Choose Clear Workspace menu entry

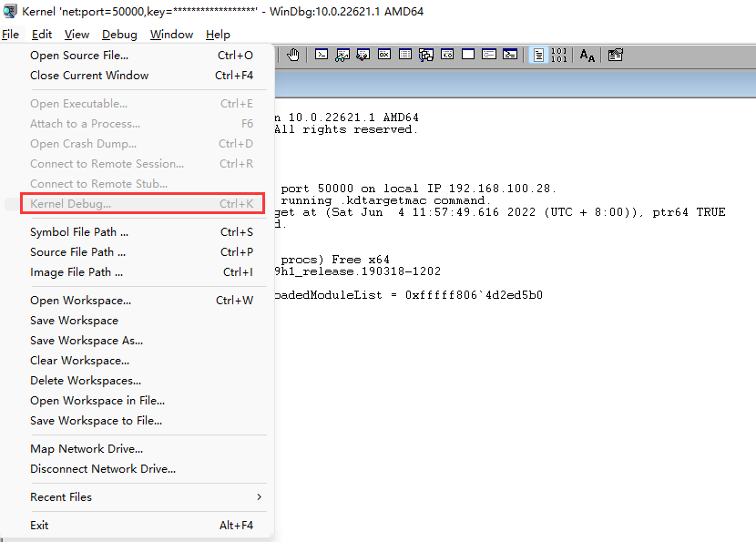pos(138,361)
